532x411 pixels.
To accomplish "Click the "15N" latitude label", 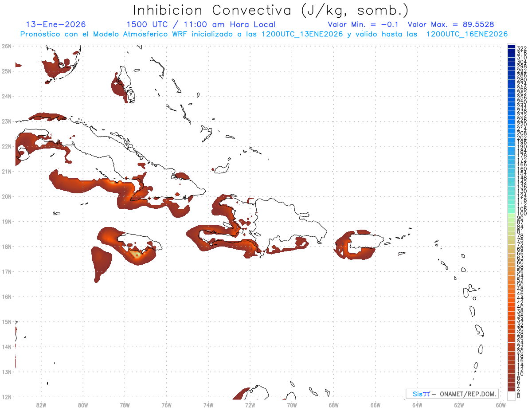I will [x=7, y=321].
